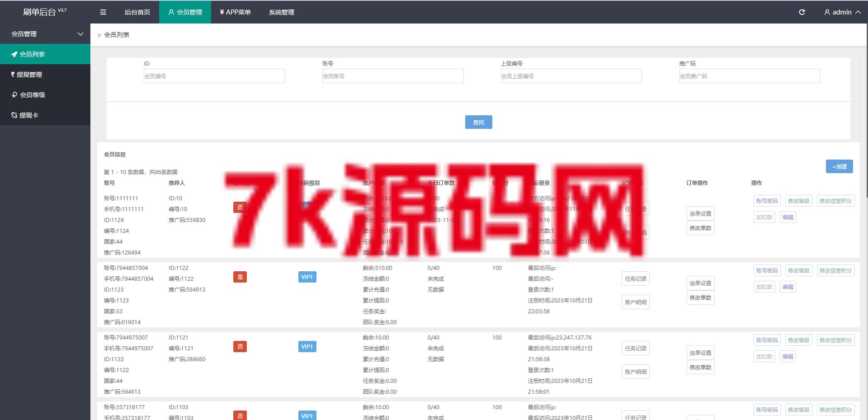Click 账号密码 for account 357318177
This screenshot has height=420, width=868.
tap(767, 410)
